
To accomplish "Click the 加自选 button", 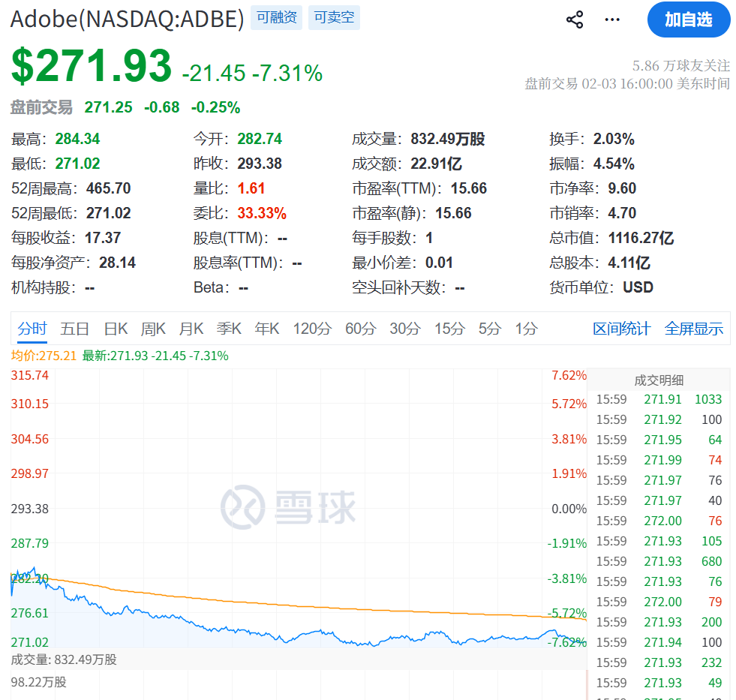I will [689, 20].
